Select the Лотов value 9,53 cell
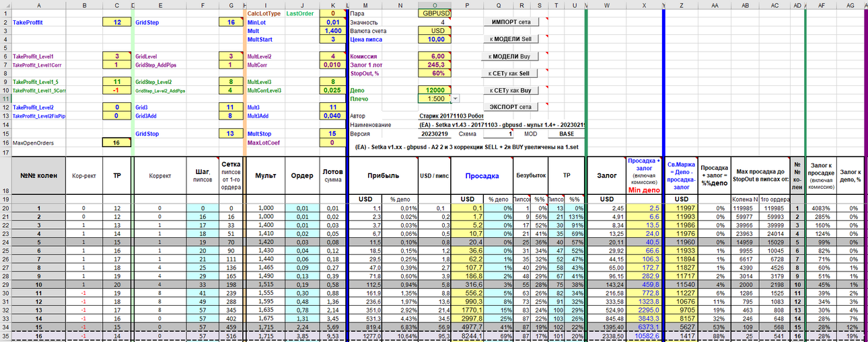 coord(332,336)
